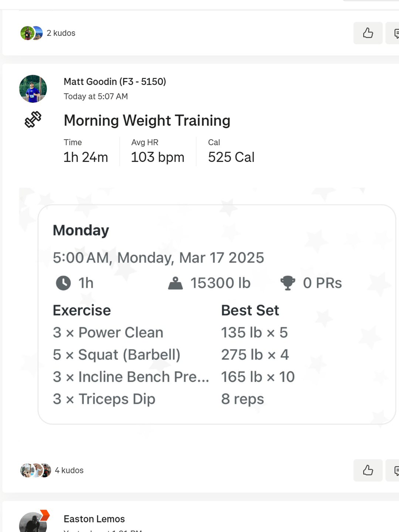399x532 pixels.
Task: Click the weight training dumbbell icon
Action: tap(33, 120)
